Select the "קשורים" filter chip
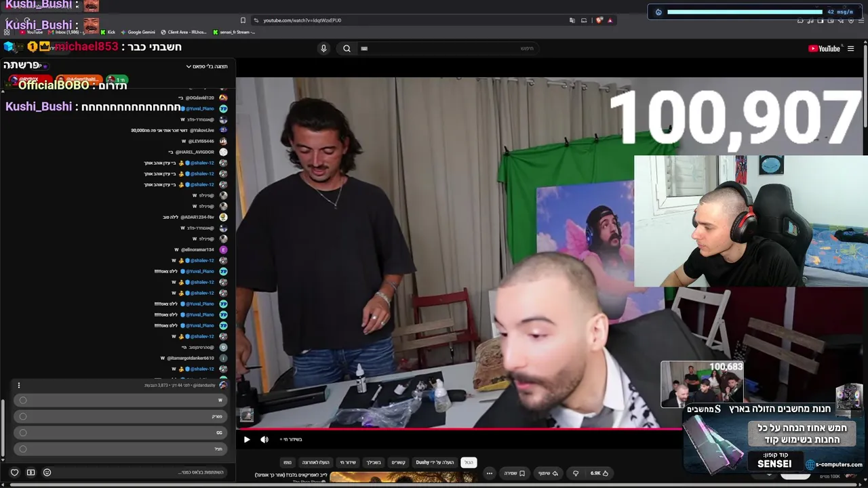868x488 pixels. pos(398,462)
